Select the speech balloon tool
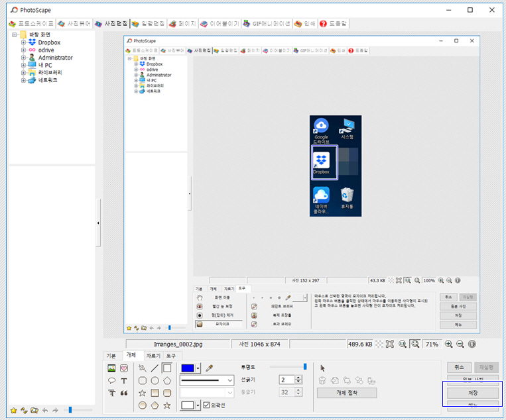This screenshot has width=506, height=420. 111,381
